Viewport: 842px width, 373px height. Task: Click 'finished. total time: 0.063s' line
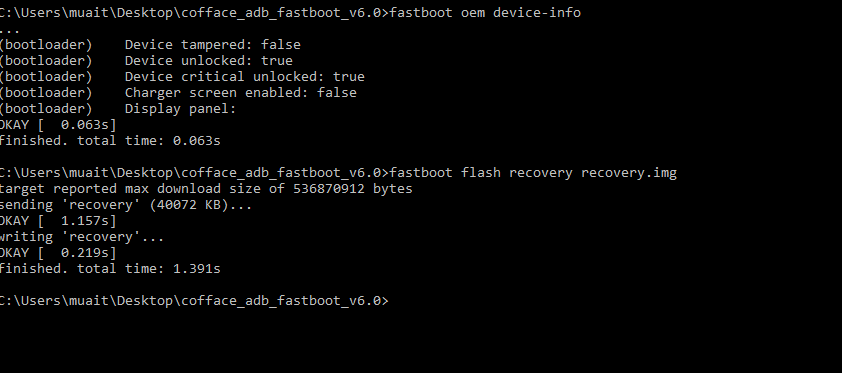click(x=110, y=141)
